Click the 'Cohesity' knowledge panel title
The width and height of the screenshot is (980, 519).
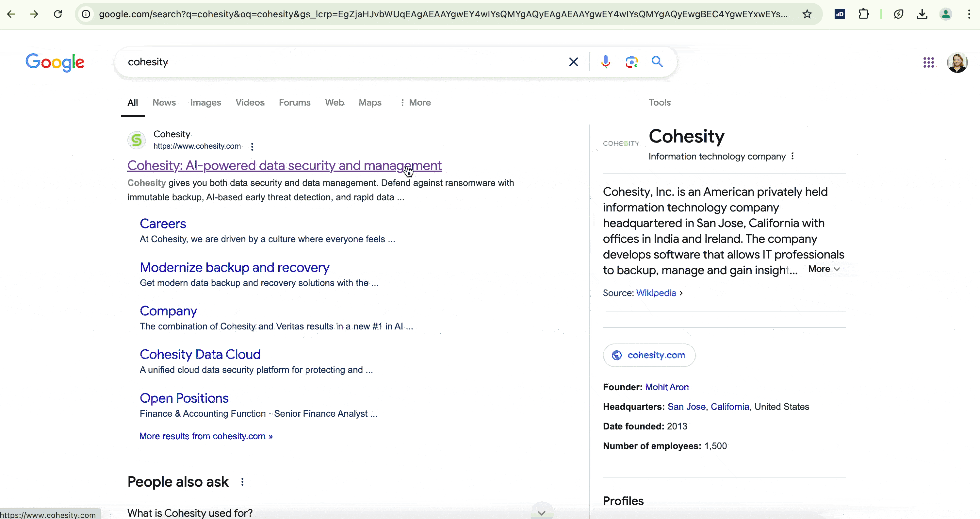tap(686, 136)
